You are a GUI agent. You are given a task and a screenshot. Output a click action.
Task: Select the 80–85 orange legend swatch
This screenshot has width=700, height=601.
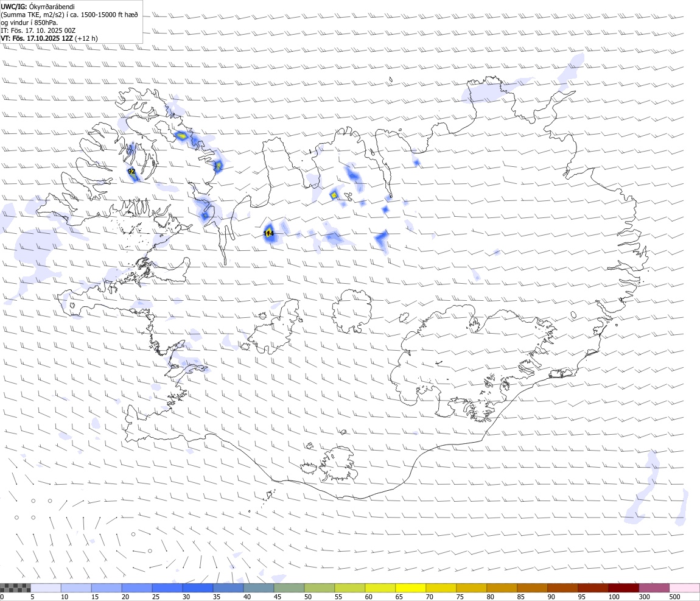click(502, 588)
